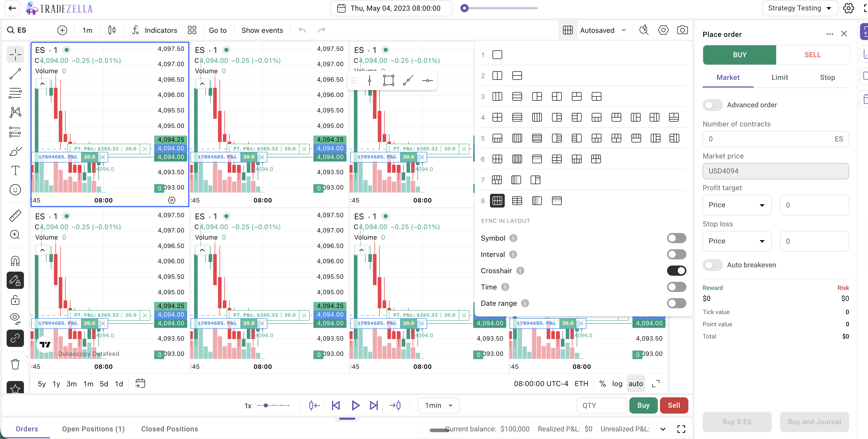Screen dimensions: 868x439
Task: Expand the Unrealized P&L chevron
Action: (662, 429)
